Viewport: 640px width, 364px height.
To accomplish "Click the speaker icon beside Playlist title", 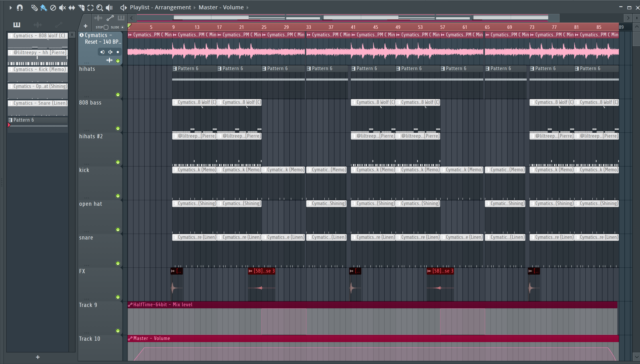I will click(123, 8).
